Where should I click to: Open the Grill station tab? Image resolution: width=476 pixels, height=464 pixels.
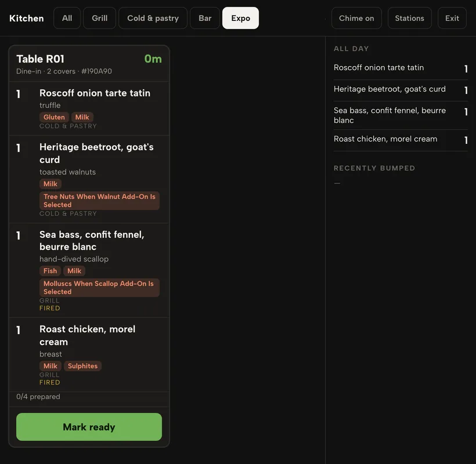100,18
